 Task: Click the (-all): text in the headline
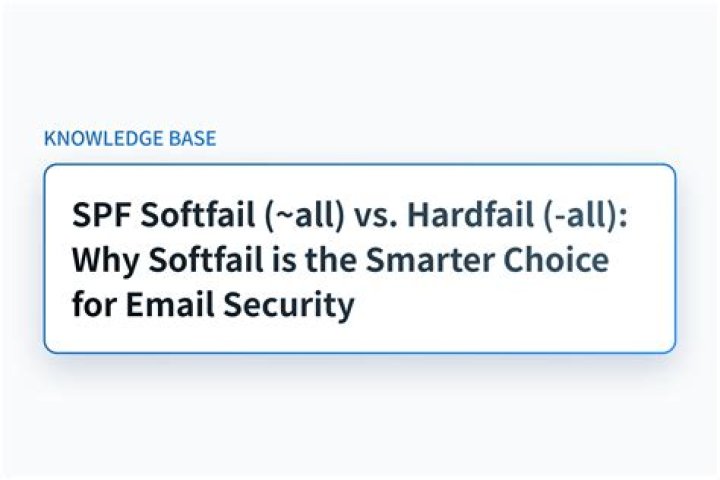[x=585, y=215]
